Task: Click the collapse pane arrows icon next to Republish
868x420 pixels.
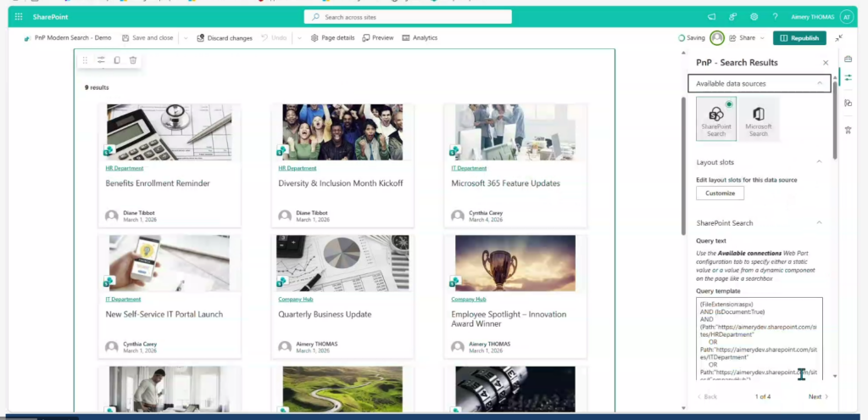Action: 839,38
